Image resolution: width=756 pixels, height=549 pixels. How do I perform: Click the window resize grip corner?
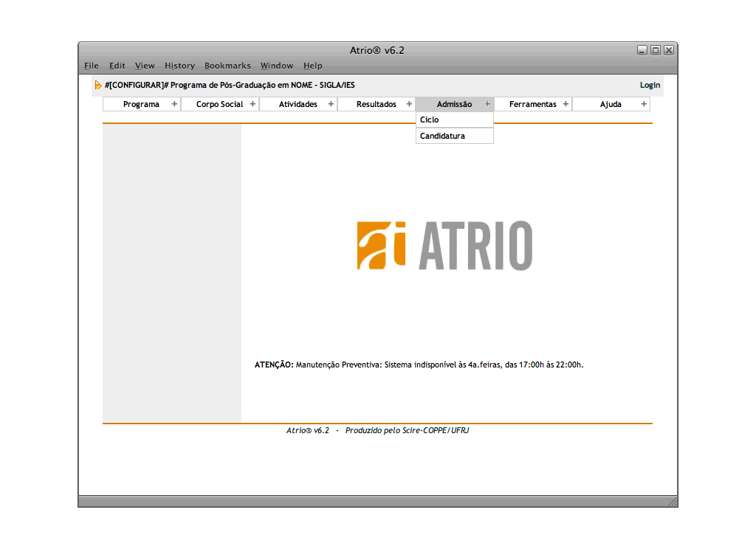click(672, 502)
